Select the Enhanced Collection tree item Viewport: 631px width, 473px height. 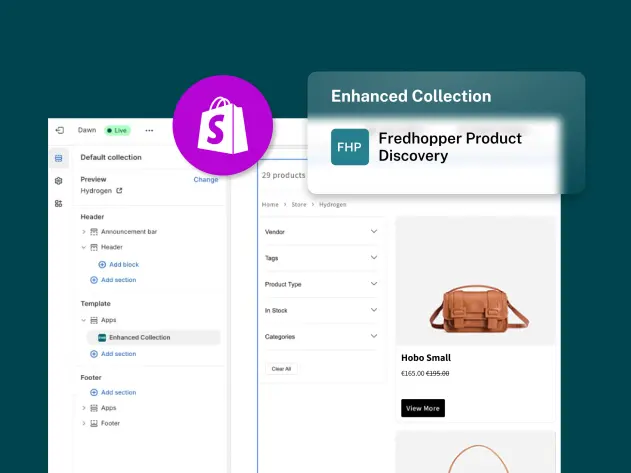click(153, 337)
